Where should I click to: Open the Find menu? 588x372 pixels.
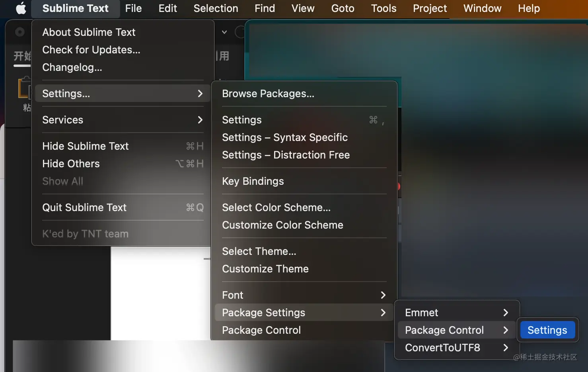[x=265, y=8]
